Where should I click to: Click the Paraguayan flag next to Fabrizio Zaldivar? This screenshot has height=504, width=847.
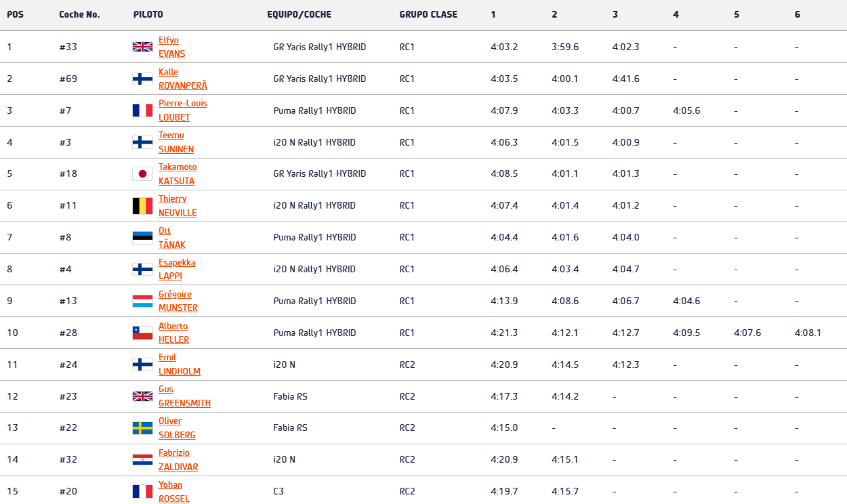click(x=142, y=459)
